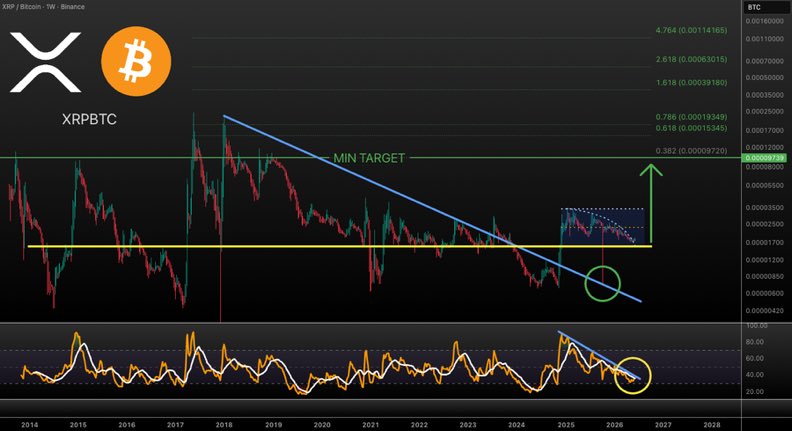Click the 2024 label on time axis
The height and width of the screenshot is (431, 792).
pos(517,425)
